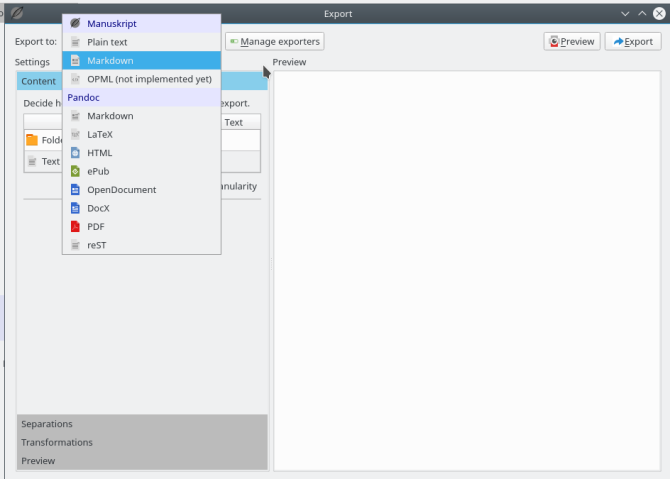Click the blue DocX document icon

(x=75, y=208)
